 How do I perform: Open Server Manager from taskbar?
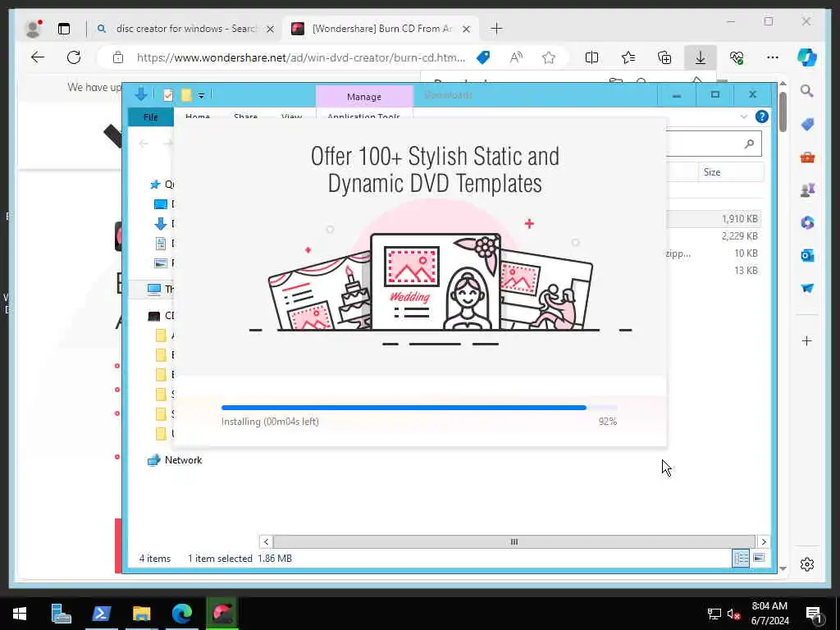(61, 614)
